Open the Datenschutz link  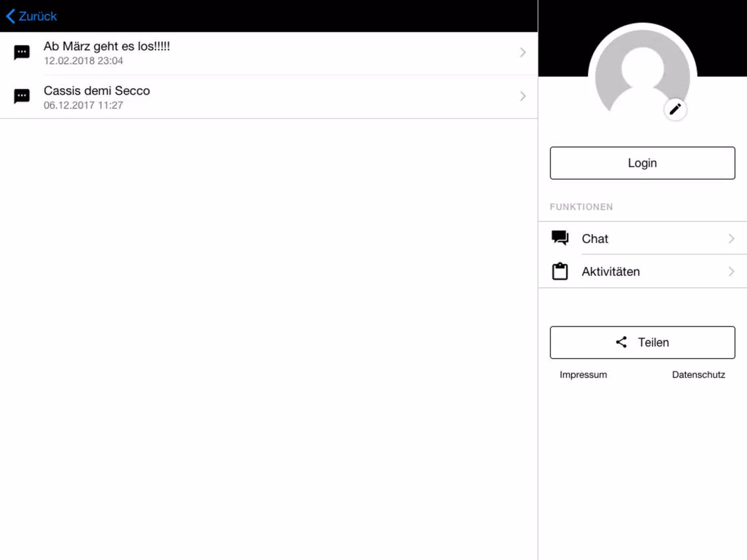(698, 375)
